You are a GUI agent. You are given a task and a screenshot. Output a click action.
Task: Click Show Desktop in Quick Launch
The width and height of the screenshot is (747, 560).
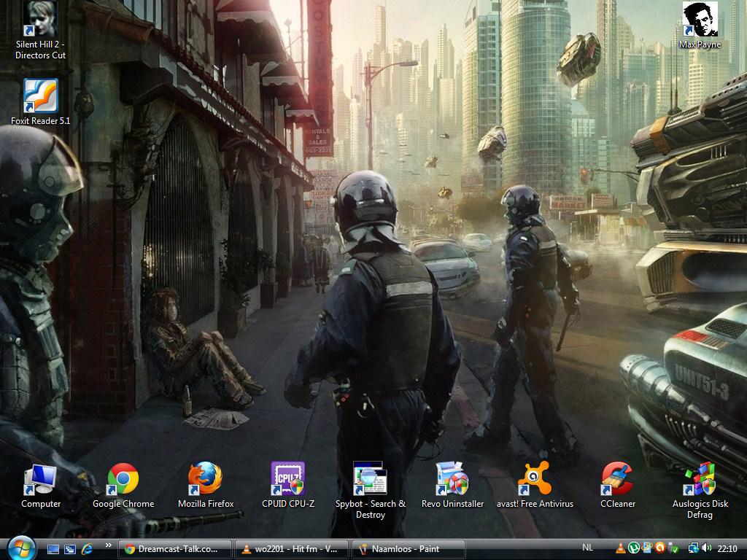[53, 549]
